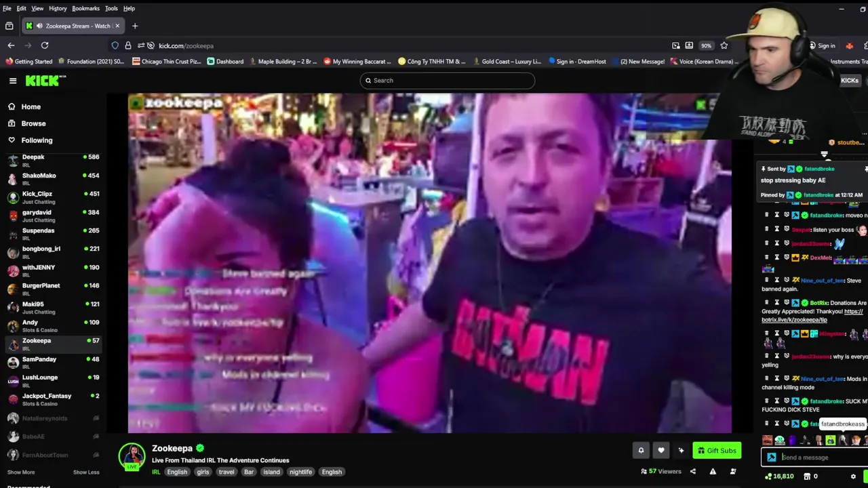Image resolution: width=868 pixels, height=488 pixels.
Task: Mute the Zookeepa Stream tab audio
Action: (x=39, y=26)
